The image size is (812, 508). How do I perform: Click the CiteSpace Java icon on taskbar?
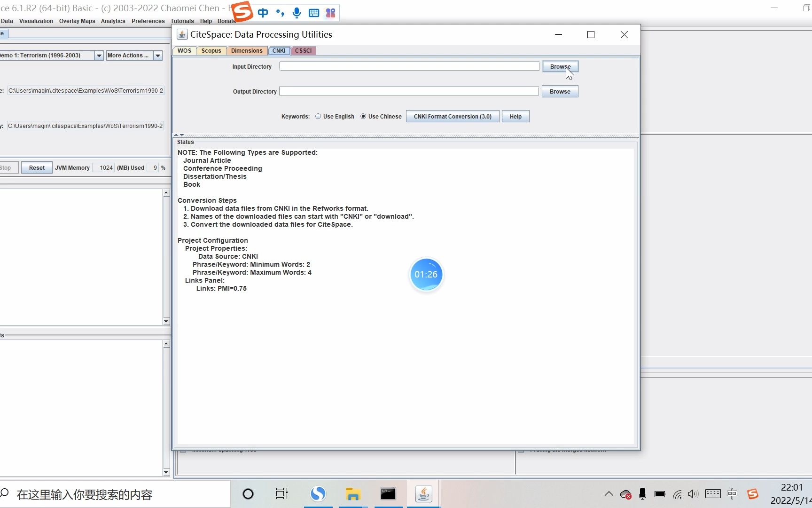423,494
